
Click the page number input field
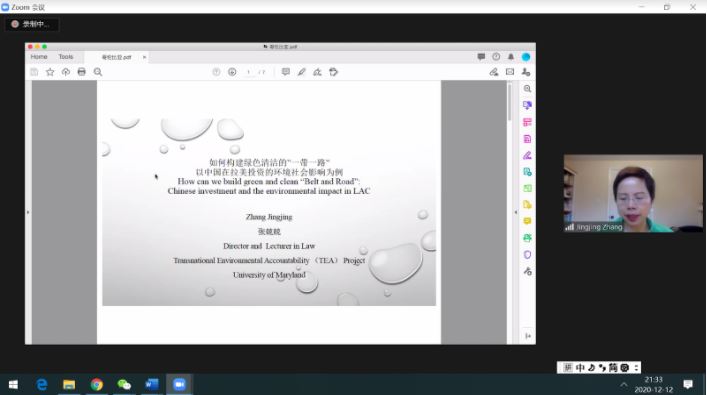point(248,72)
